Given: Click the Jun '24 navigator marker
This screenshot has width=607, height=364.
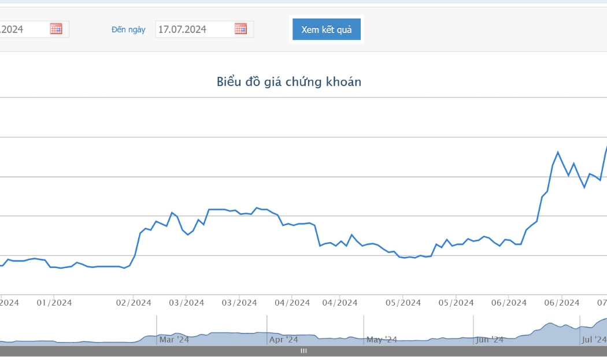Looking at the screenshot, I should point(489,340).
